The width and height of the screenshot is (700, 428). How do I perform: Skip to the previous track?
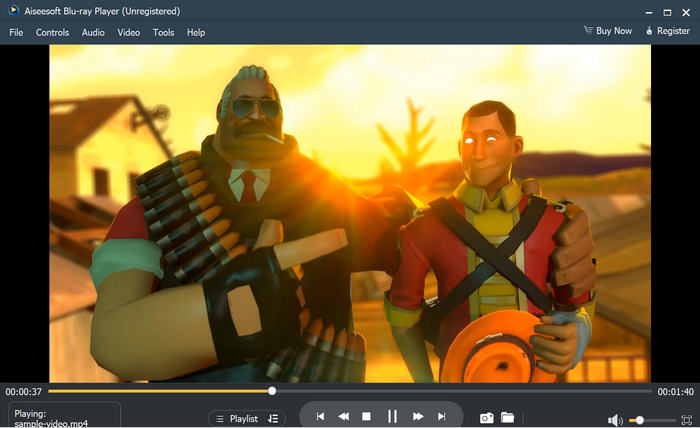click(320, 416)
